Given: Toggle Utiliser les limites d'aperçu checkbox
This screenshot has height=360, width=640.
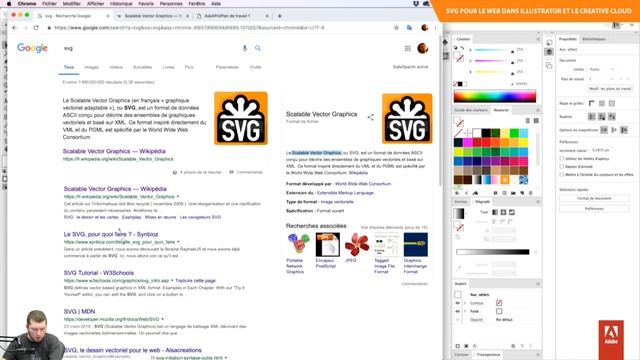Looking at the screenshot, I should click(562, 158).
